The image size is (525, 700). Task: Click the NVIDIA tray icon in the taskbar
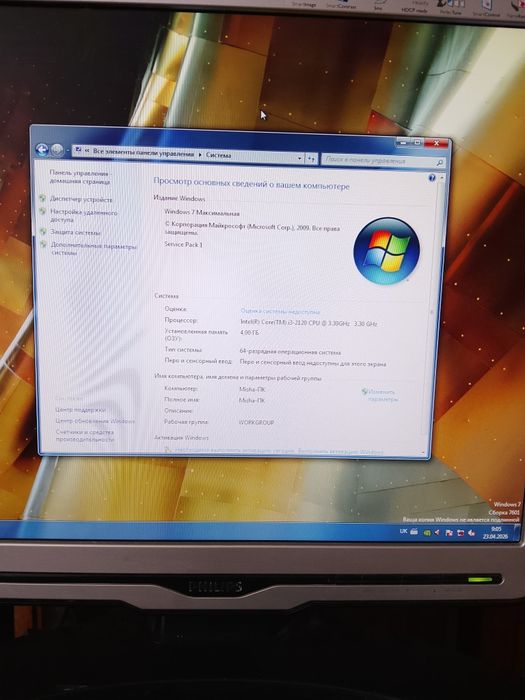tap(427, 532)
